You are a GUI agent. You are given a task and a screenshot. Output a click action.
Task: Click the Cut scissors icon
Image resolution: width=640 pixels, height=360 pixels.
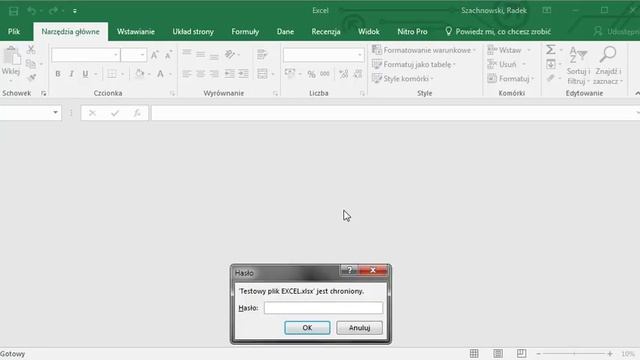pos(31,50)
